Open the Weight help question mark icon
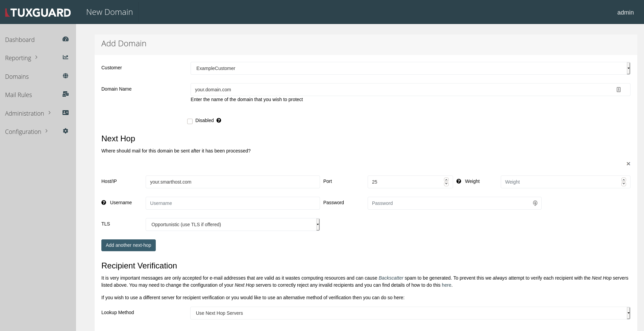Image resolution: width=644 pixels, height=331 pixels. (x=459, y=181)
